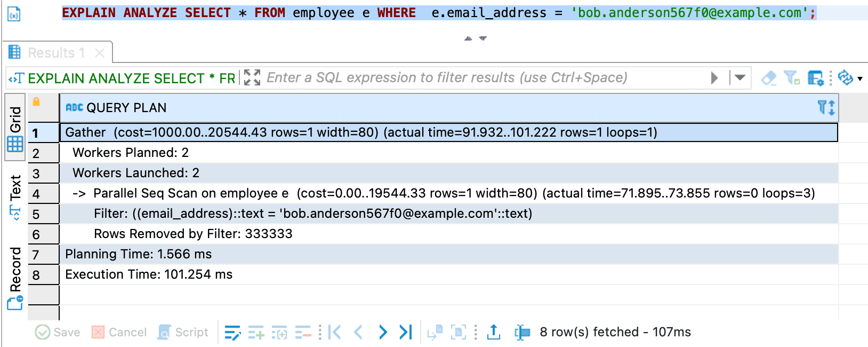Click the edit cell value icon
This screenshot has width=868, height=347.
232,332
